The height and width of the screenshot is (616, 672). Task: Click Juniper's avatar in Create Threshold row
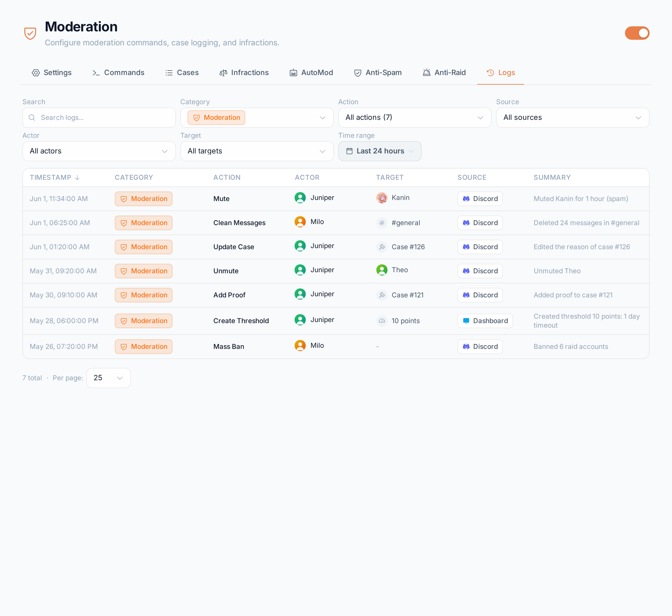pyautogui.click(x=300, y=320)
